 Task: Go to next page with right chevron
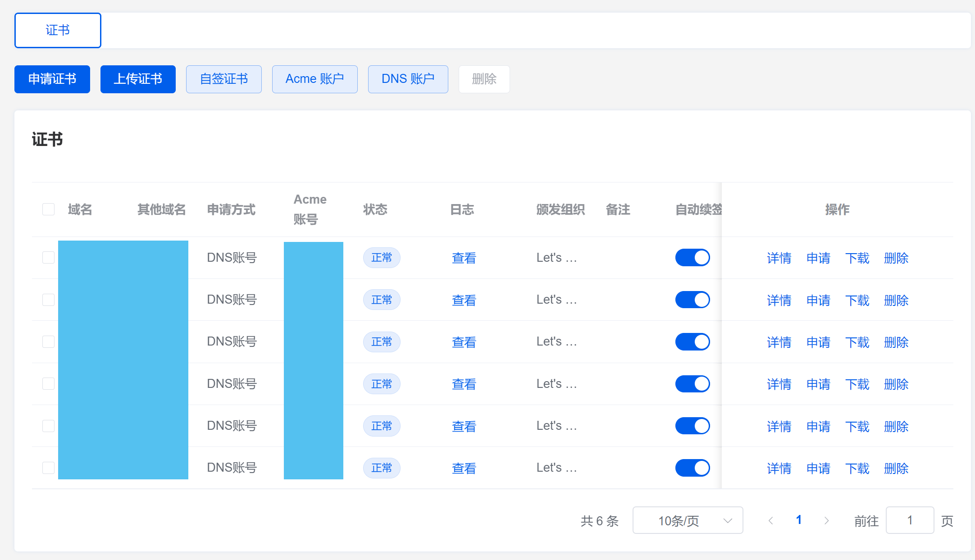826,521
